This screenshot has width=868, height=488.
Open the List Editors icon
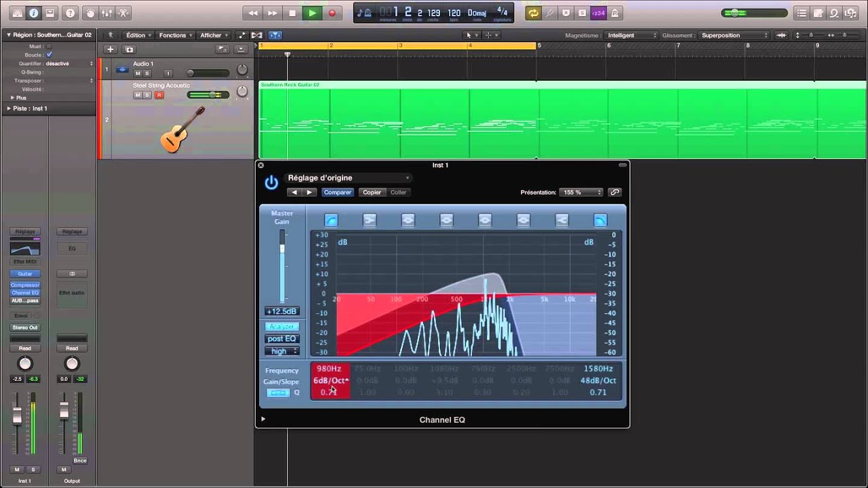coord(802,13)
